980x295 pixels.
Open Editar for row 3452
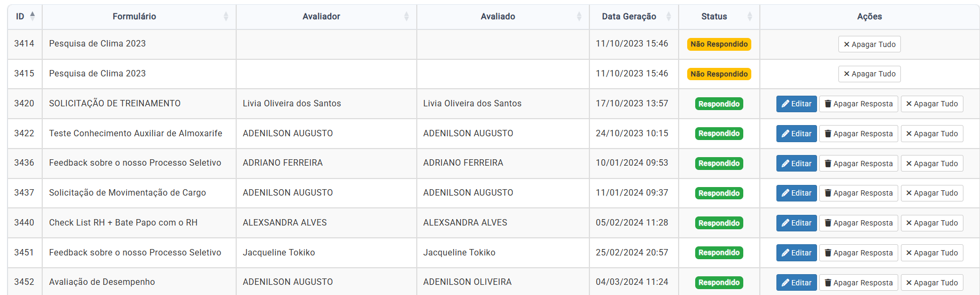point(796,283)
